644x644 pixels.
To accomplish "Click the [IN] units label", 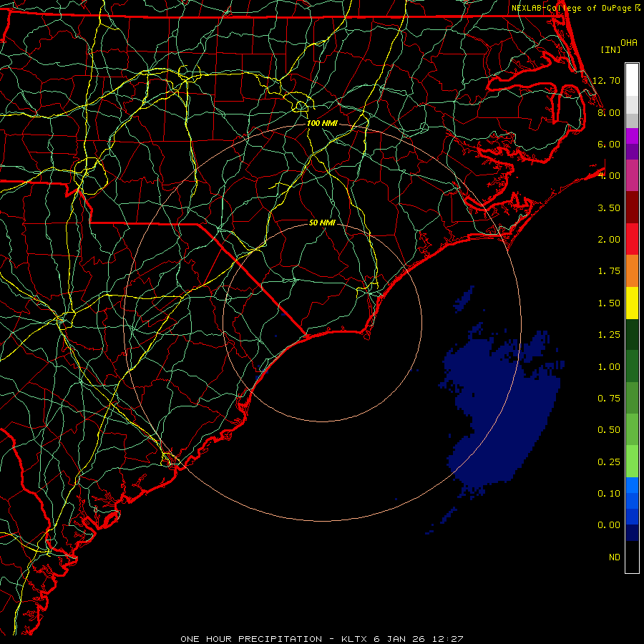I will point(610,49).
